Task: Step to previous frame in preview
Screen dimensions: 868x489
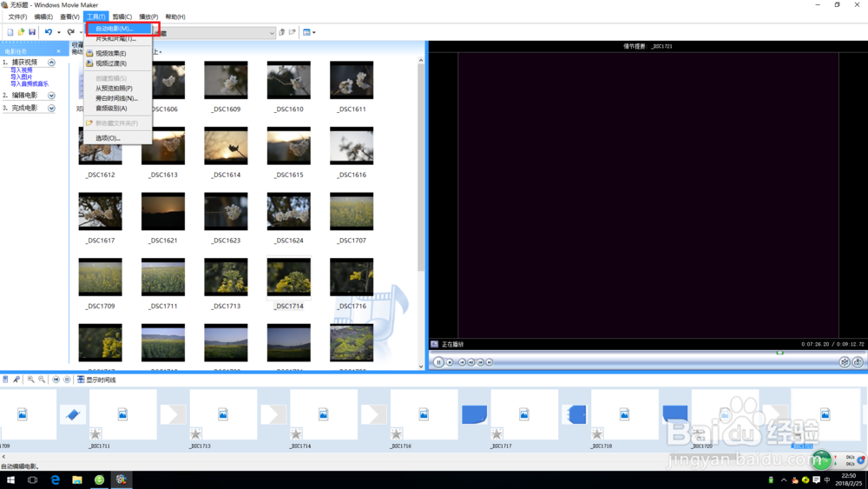Action: (x=471, y=362)
